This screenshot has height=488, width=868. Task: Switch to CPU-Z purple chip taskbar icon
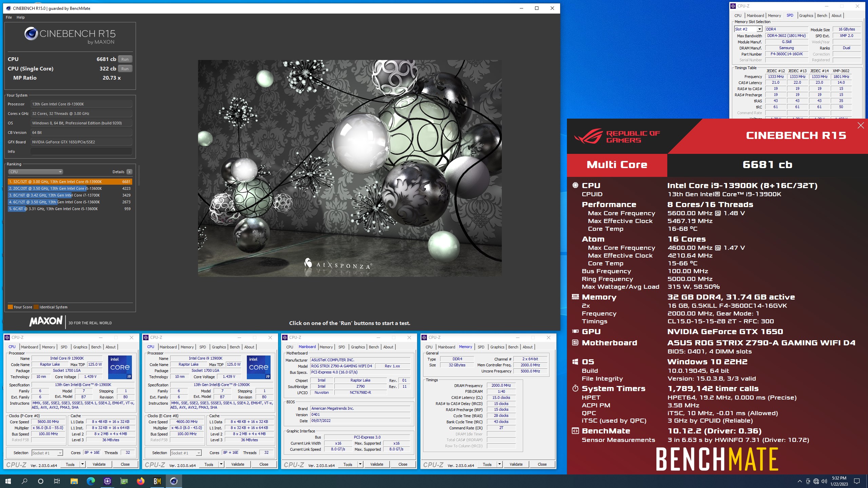[107, 481]
